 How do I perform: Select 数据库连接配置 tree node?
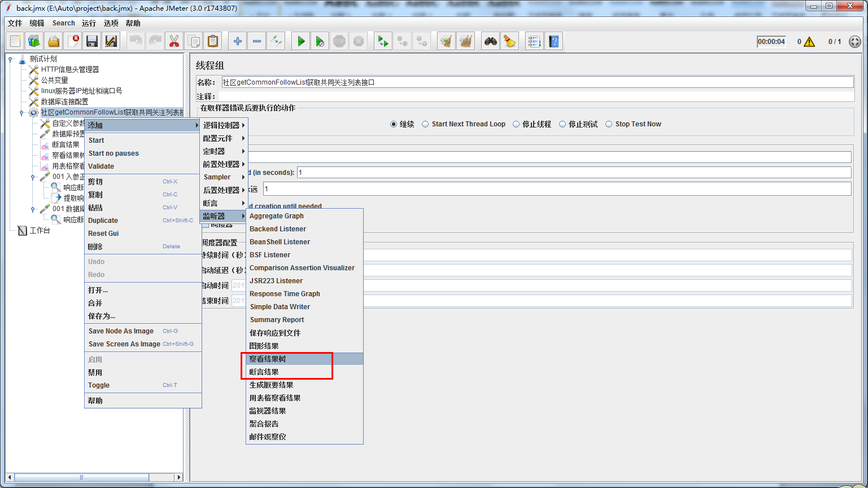64,102
